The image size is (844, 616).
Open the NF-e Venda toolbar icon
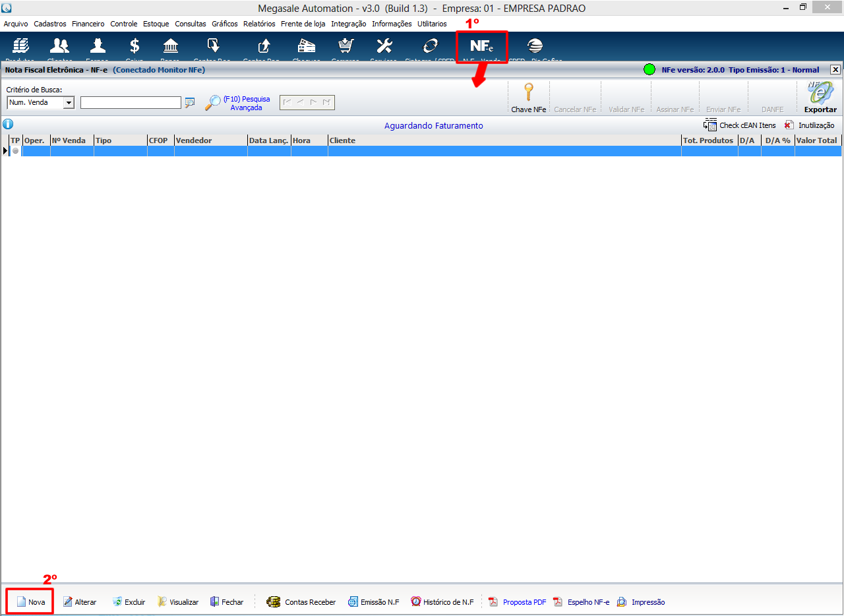click(481, 46)
